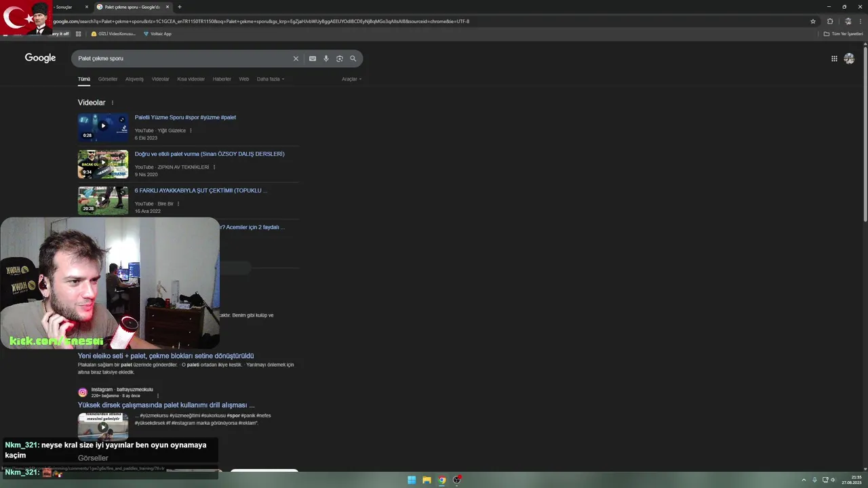
Task: Open the Windows Start menu
Action: coord(412,480)
